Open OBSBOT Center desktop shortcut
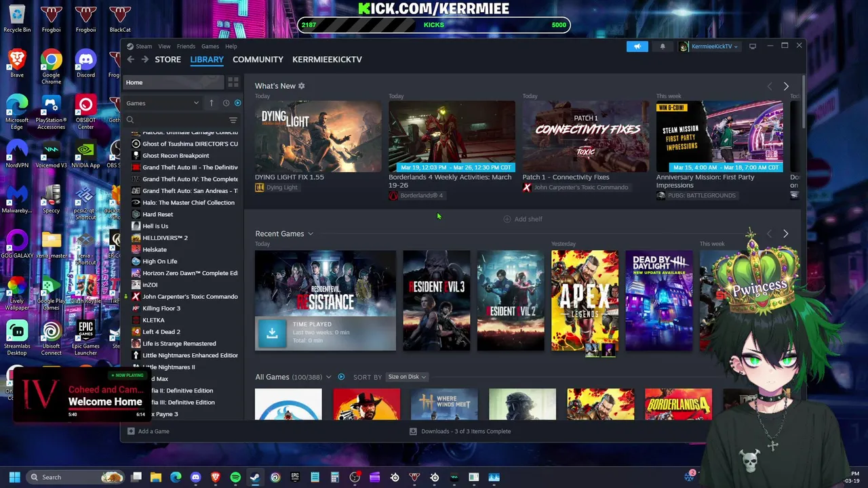This screenshot has width=868, height=488. click(85, 113)
